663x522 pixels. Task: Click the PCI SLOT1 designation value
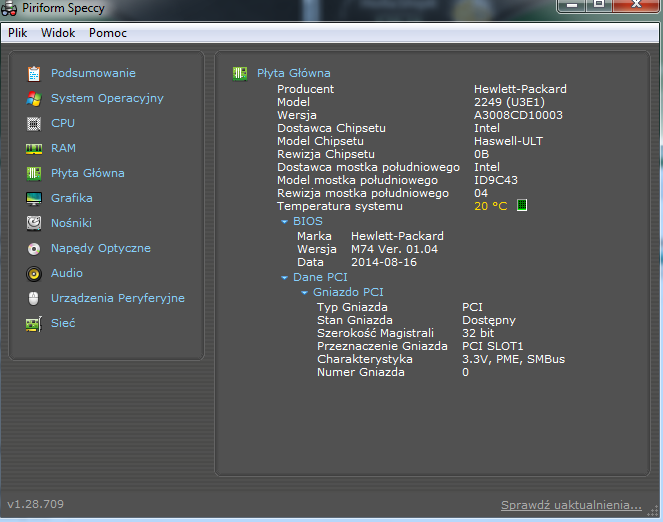[493, 346]
